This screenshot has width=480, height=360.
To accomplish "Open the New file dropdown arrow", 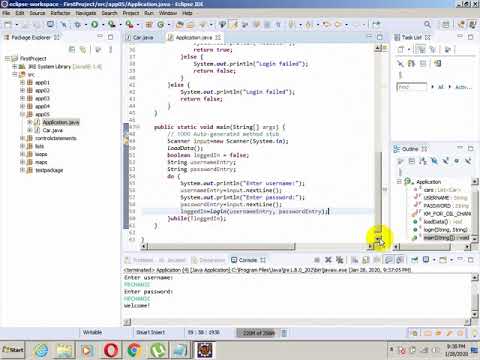I will pos(16,25).
